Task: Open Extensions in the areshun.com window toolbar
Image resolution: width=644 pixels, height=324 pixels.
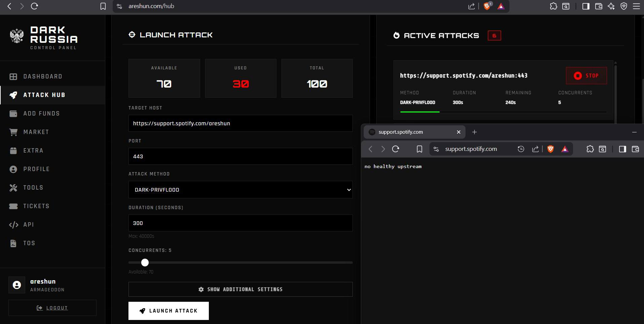Action: (553, 6)
